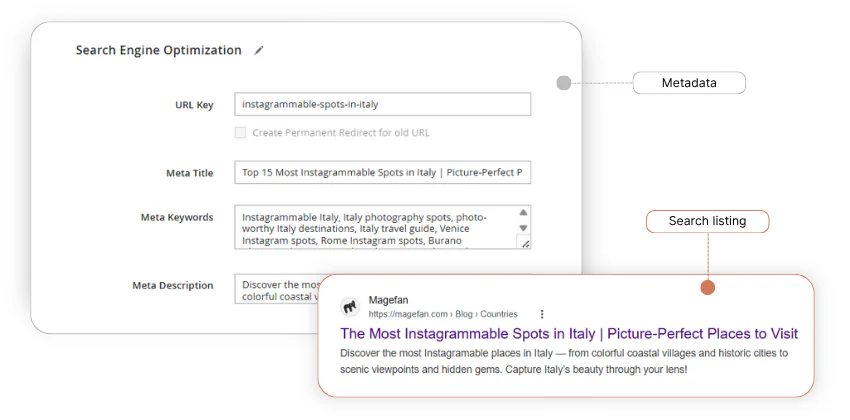Click the gray dot marker beside Metadata
The width and height of the screenshot is (850, 420).
[x=564, y=83]
